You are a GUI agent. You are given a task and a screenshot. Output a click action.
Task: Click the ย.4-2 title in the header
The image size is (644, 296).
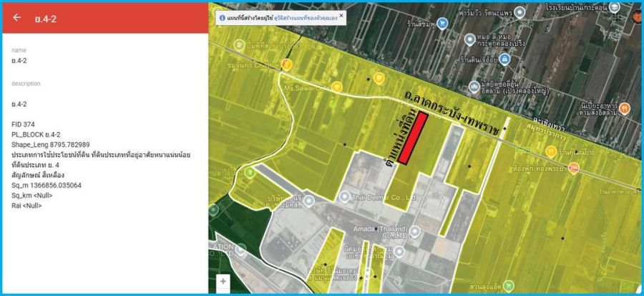click(46, 19)
